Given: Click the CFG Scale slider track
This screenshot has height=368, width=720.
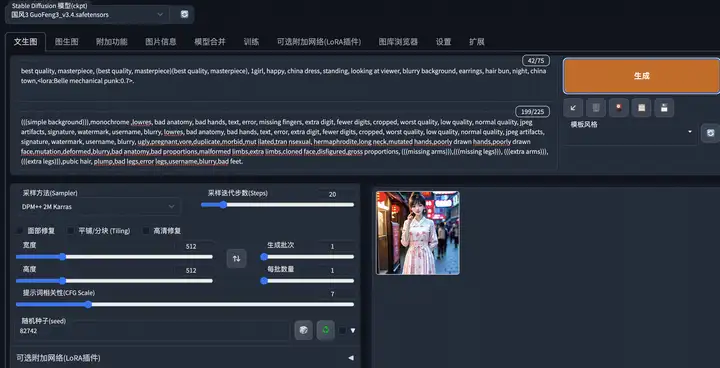Looking at the screenshot, I should pyautogui.click(x=185, y=304).
